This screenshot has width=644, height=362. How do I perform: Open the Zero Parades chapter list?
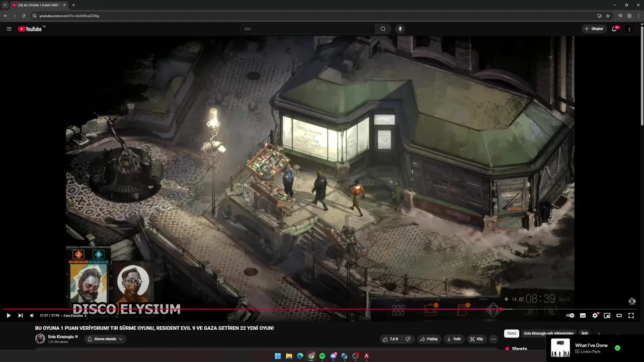pyautogui.click(x=75, y=315)
